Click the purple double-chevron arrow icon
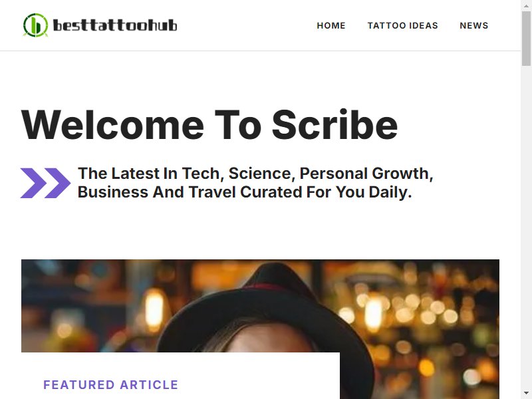Image resolution: width=532 pixels, height=399 pixels. 45,183
